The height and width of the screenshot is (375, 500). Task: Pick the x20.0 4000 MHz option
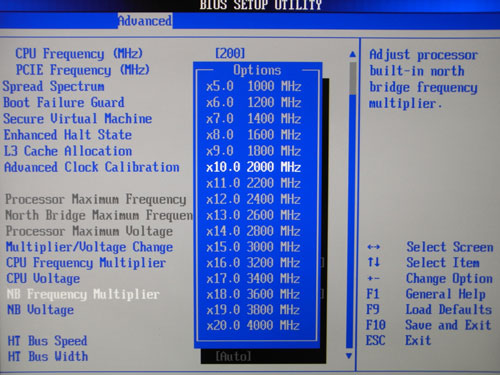click(253, 325)
